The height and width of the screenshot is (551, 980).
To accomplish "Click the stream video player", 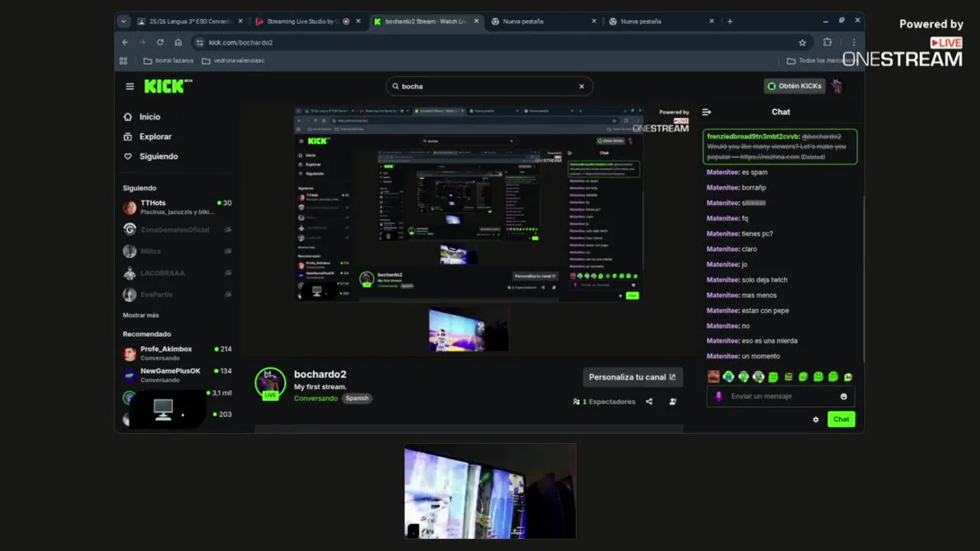I will pyautogui.click(x=469, y=230).
